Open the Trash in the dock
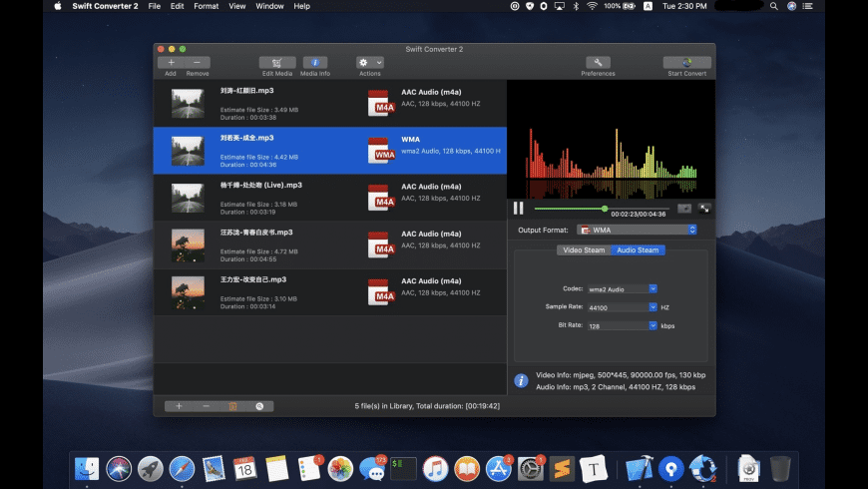Screen dimensions: 868x489 (780, 469)
